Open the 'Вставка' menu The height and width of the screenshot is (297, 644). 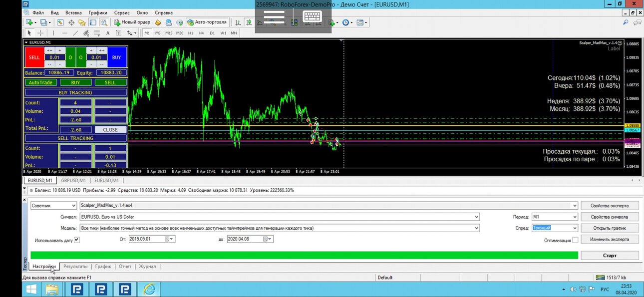tap(73, 12)
